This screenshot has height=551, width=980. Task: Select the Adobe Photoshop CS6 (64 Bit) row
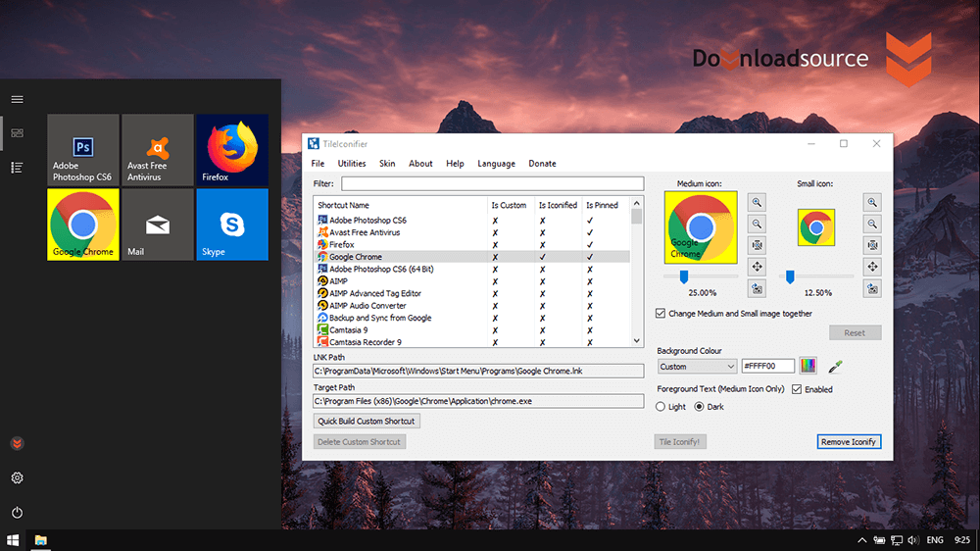pyautogui.click(x=472, y=269)
